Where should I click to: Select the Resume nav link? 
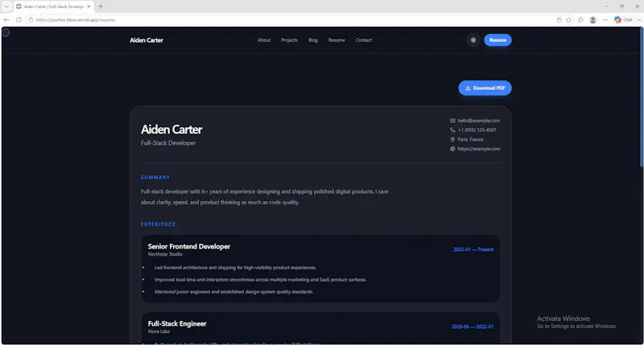[x=336, y=40]
